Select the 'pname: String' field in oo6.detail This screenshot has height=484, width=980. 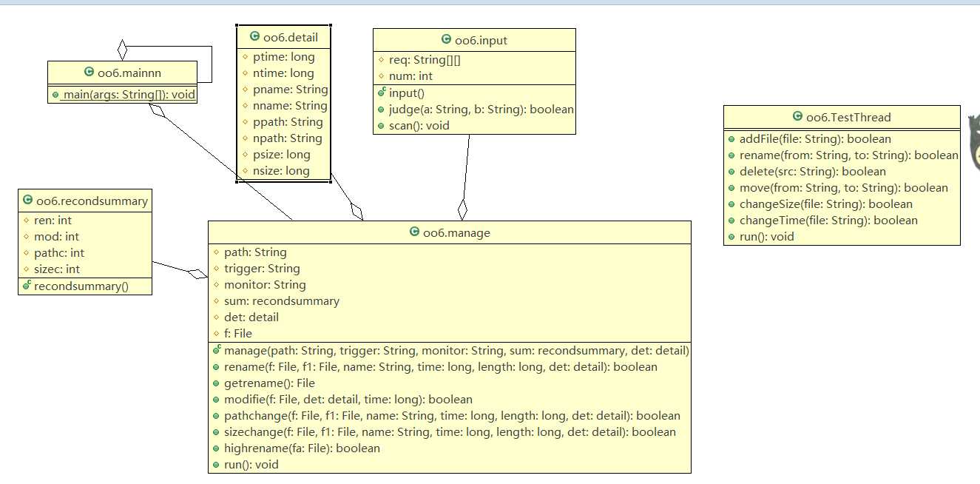pos(291,90)
